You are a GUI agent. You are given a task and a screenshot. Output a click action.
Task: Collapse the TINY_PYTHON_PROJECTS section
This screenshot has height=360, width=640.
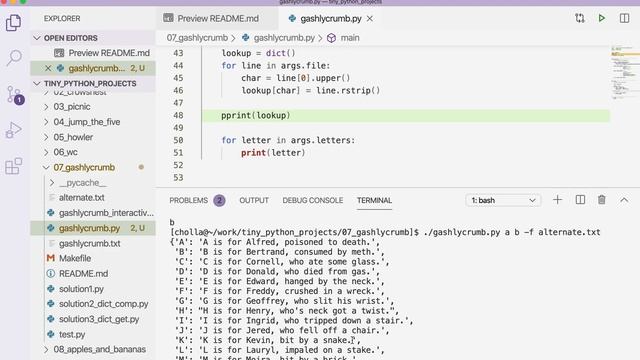pos(37,83)
